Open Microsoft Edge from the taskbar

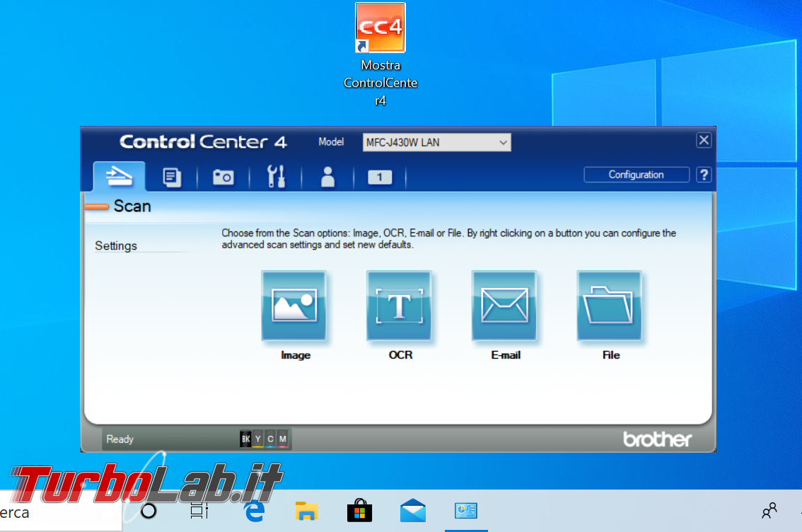coord(254,511)
